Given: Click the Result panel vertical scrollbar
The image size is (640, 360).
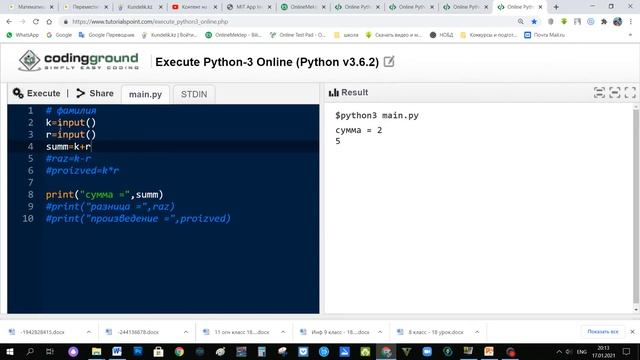Looking at the screenshot, I should point(636,206).
